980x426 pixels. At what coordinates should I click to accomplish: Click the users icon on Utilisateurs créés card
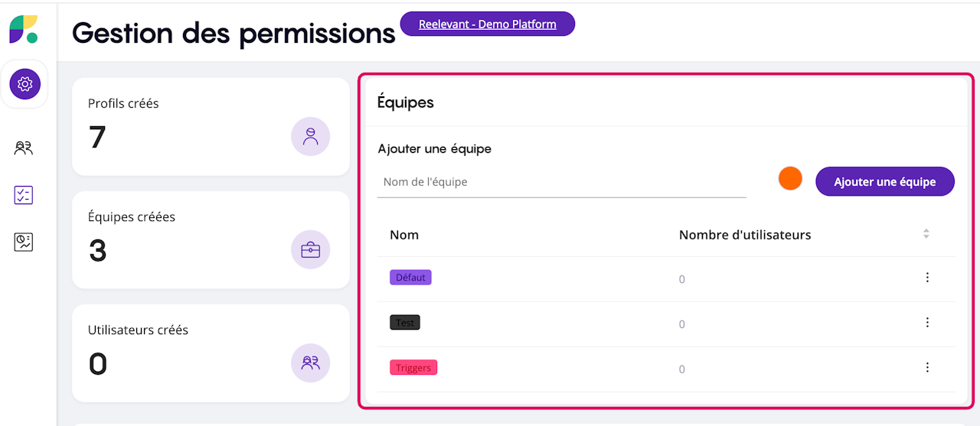coord(310,363)
